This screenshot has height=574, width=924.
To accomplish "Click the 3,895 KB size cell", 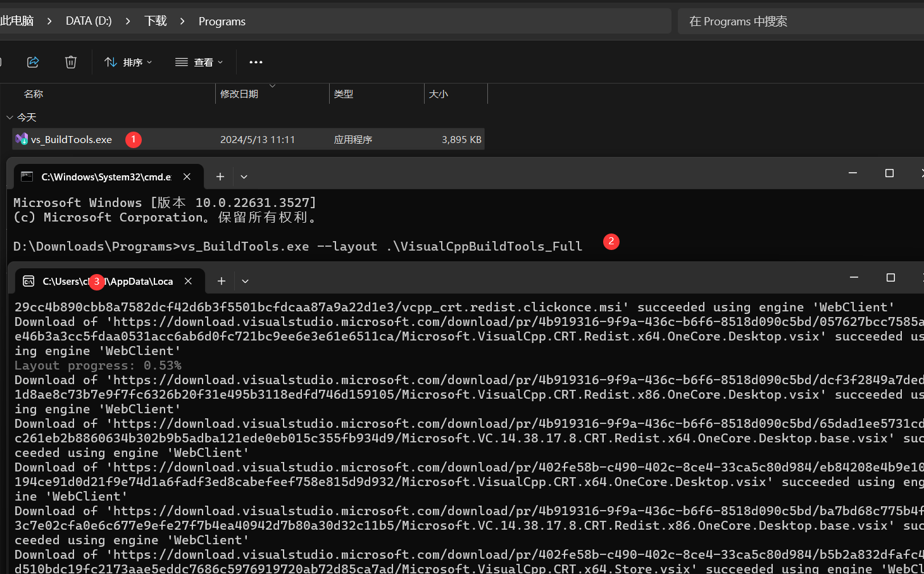I will click(461, 139).
